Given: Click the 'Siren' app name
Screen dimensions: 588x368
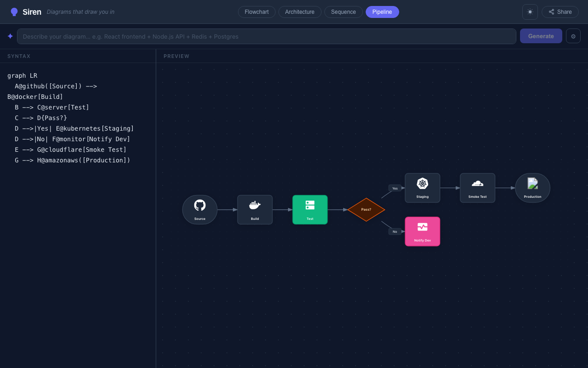Looking at the screenshot, I should 32,12.
